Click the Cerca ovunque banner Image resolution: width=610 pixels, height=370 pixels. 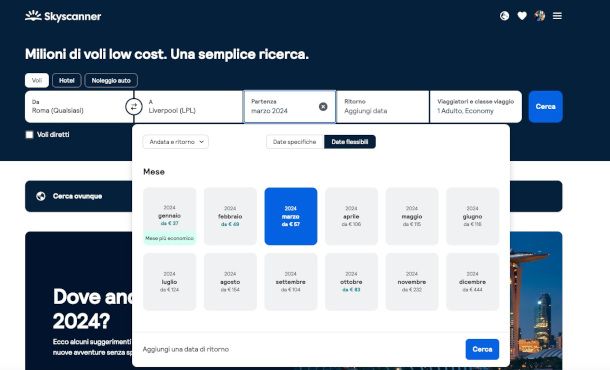click(x=79, y=196)
